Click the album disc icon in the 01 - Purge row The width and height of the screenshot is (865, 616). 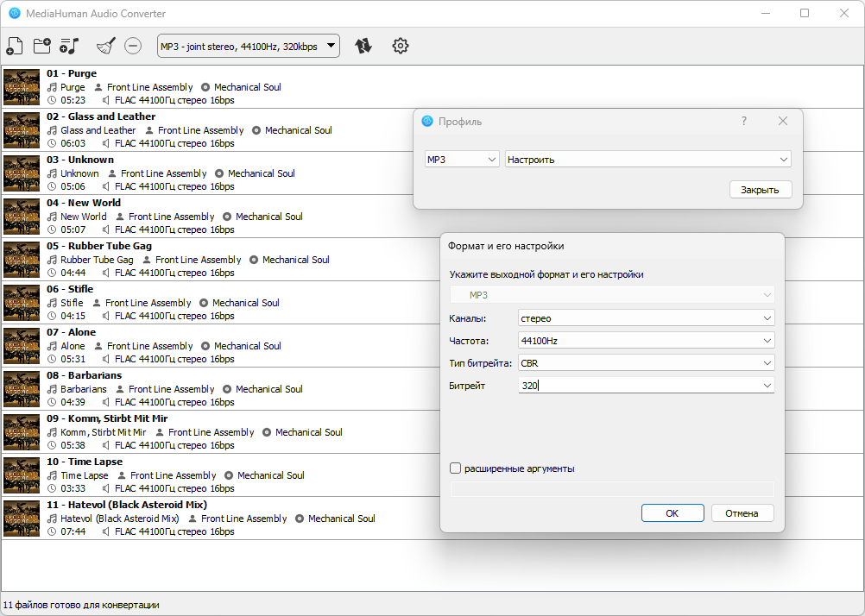pos(205,87)
